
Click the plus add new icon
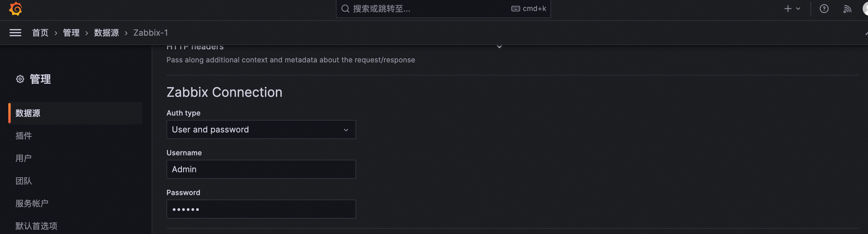click(x=787, y=9)
